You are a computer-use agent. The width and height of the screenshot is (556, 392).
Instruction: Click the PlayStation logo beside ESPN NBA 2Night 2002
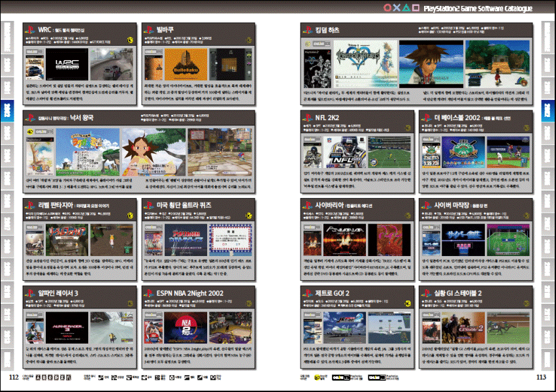click(x=149, y=293)
